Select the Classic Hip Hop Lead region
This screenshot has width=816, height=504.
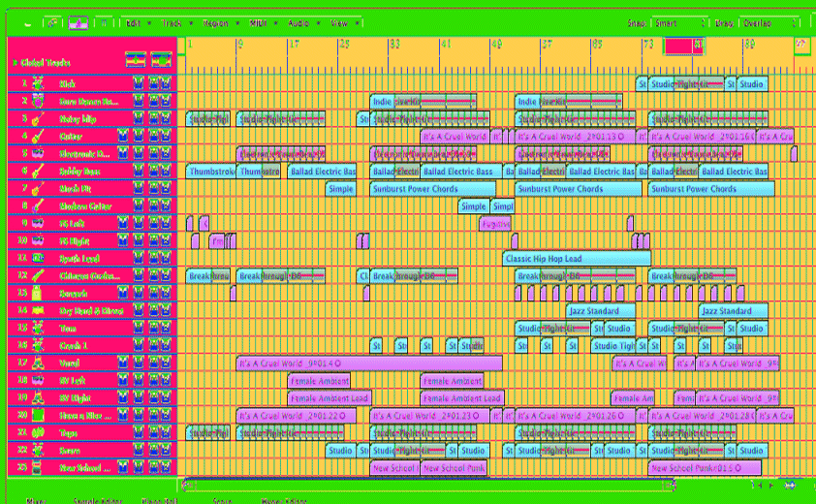576,259
